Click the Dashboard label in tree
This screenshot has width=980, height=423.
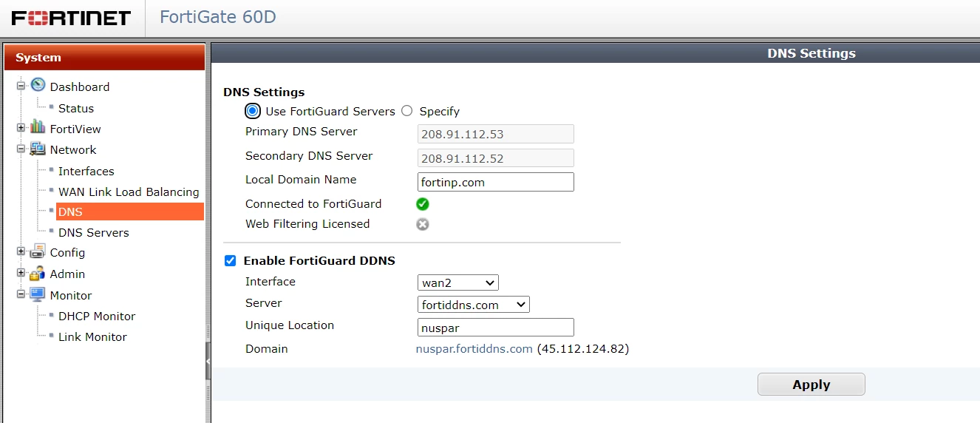pos(80,87)
